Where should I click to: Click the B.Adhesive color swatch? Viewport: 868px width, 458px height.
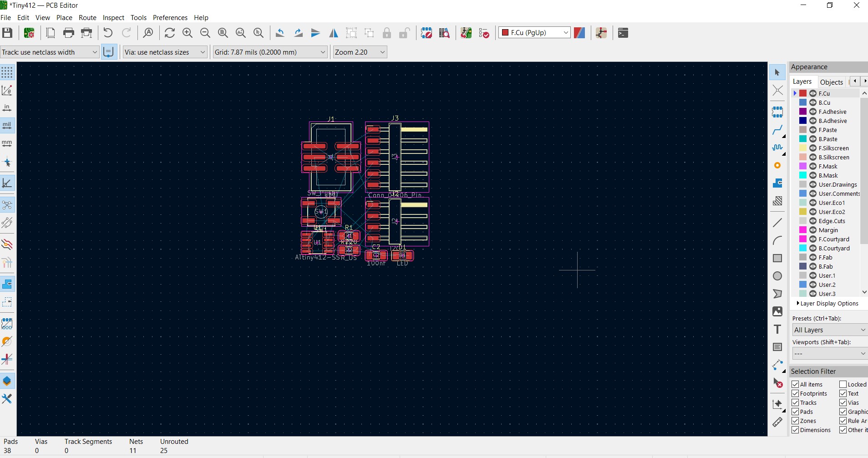pos(803,121)
